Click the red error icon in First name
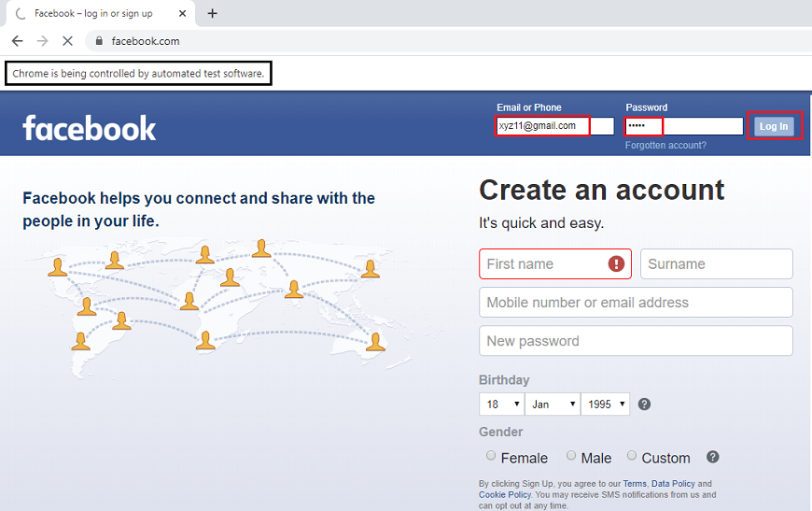The width and height of the screenshot is (812, 511). pos(616,264)
